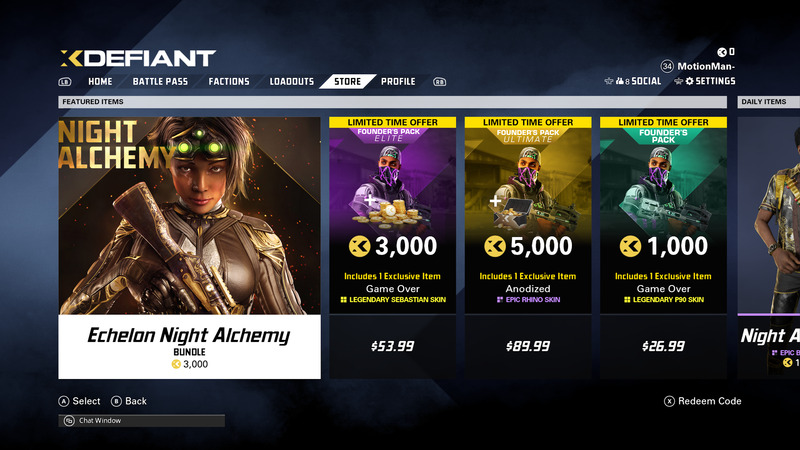Go to the Factions tab
Screen dimensions: 800x450
click(x=229, y=82)
